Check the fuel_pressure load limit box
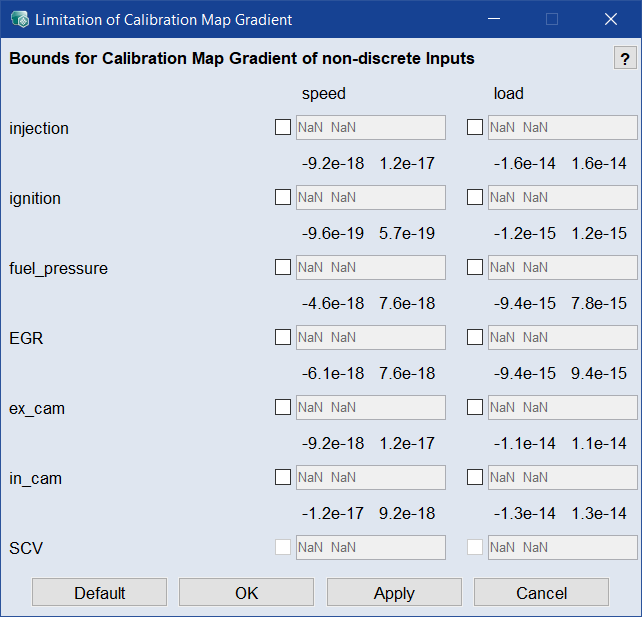This screenshot has height=617, width=642. (x=475, y=267)
